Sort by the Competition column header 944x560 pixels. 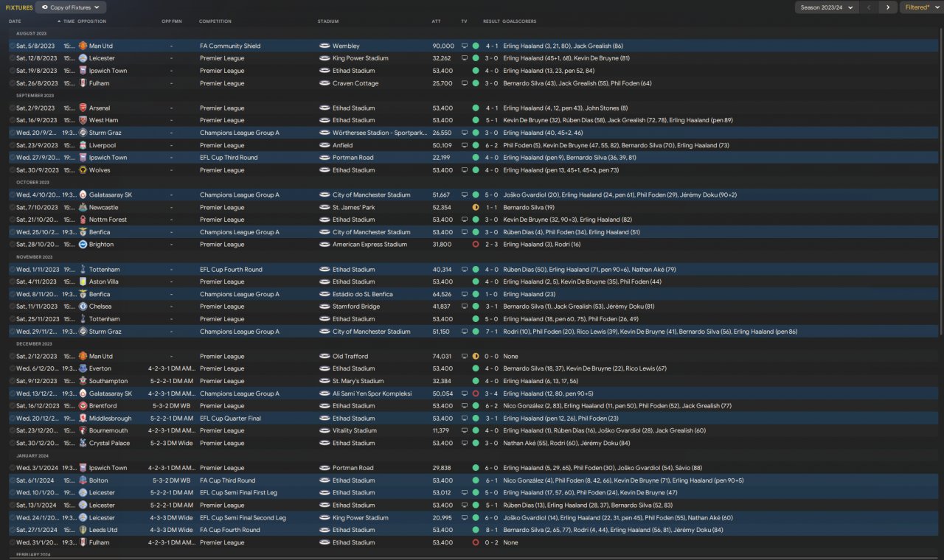tap(215, 21)
